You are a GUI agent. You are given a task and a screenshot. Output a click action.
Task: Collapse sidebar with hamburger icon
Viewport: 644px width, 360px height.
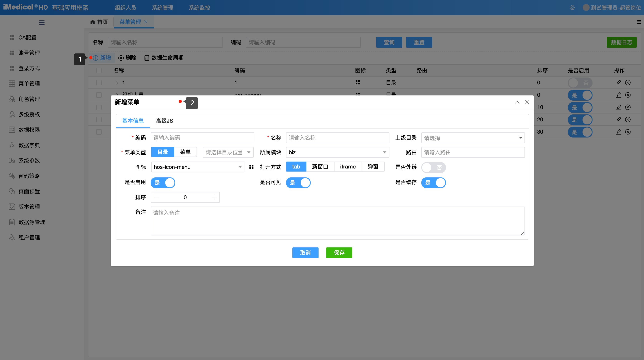[x=42, y=22]
